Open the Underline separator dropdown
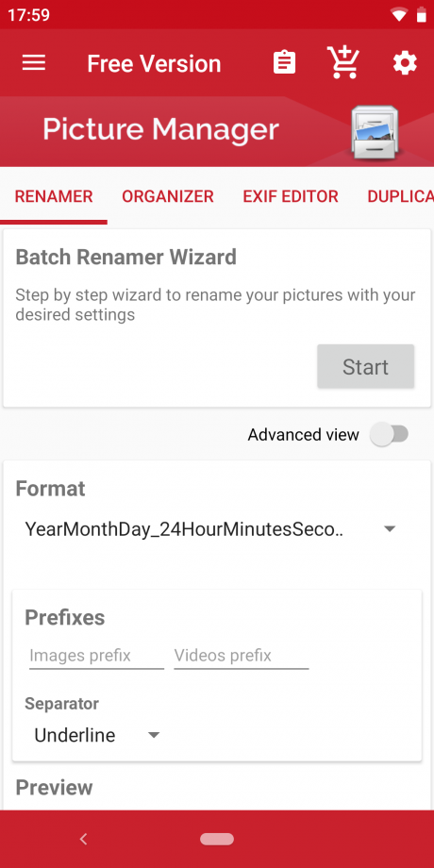 click(97, 735)
